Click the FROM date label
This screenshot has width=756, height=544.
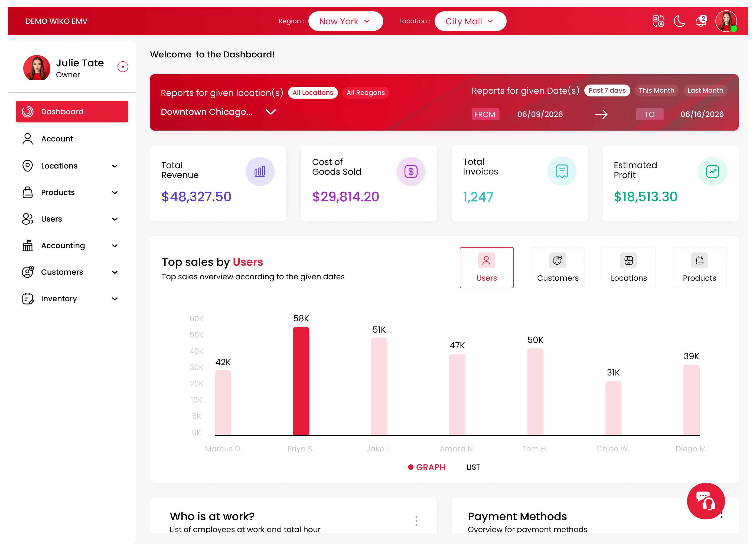point(485,114)
